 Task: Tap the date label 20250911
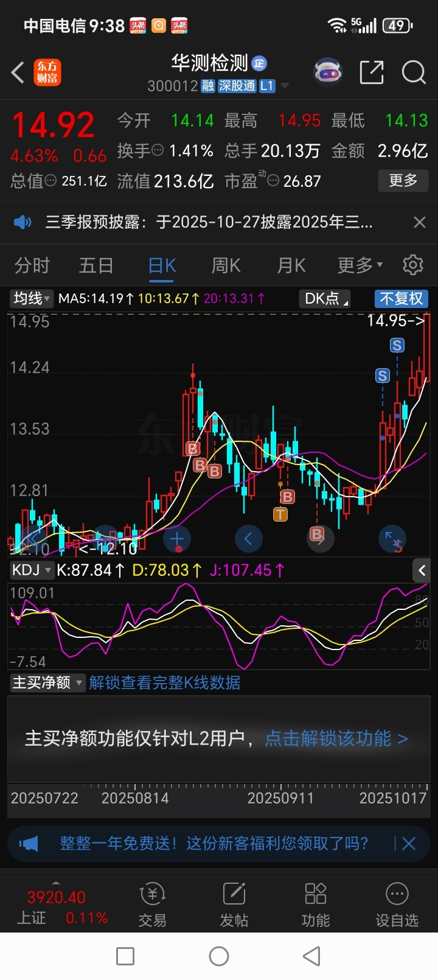click(x=280, y=798)
